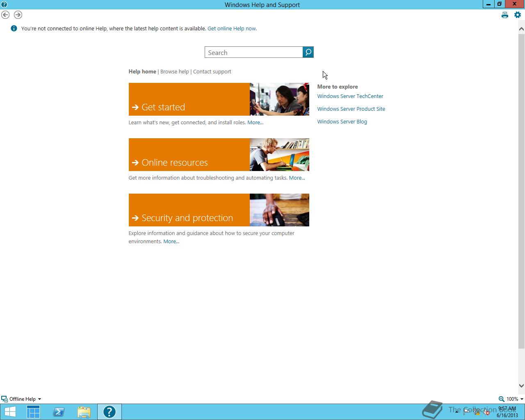
Task: Click the vertical scrollbar down arrow
Action: [521, 386]
